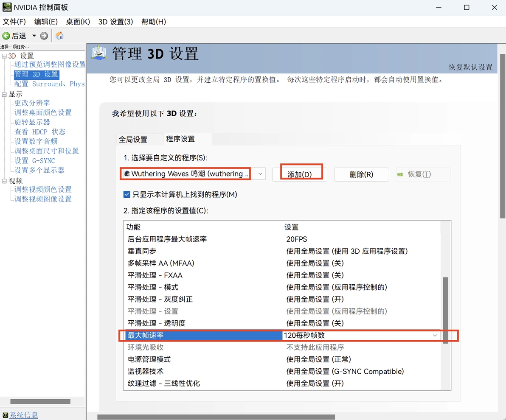Open the Home icon in toolbar
Screen dimensions: 506x420
(x=59, y=36)
